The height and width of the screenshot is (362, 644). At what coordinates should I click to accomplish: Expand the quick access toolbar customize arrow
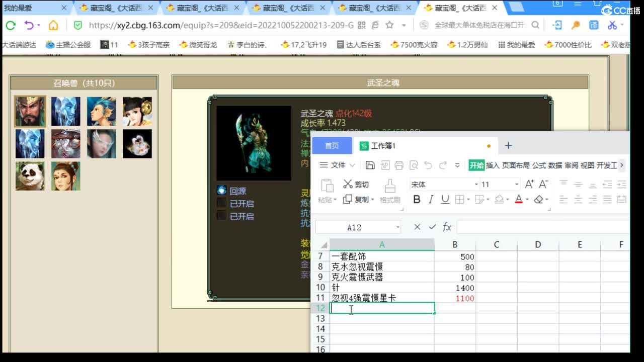(457, 165)
